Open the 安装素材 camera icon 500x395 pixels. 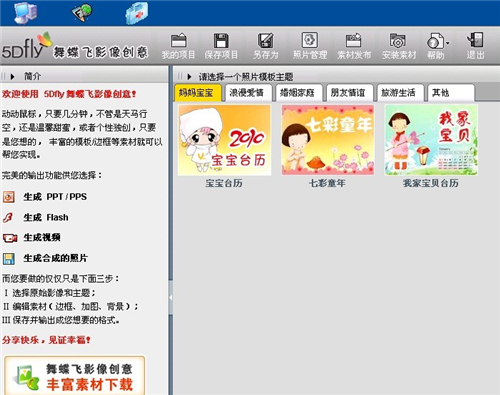pos(398,40)
